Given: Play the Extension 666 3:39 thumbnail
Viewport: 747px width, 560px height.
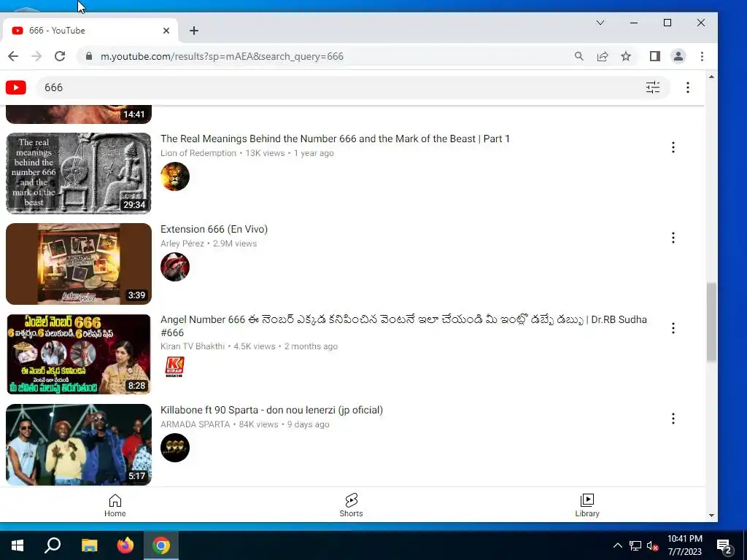Looking at the screenshot, I should point(79,264).
